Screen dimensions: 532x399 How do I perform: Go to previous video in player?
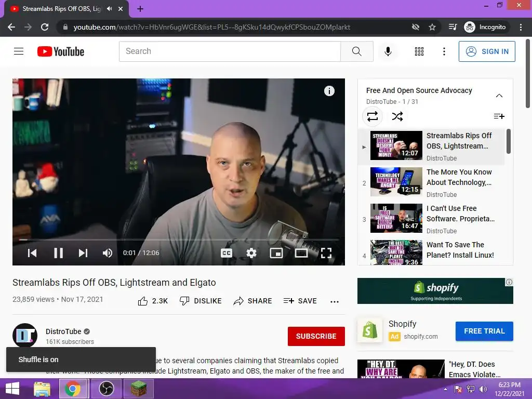coord(32,253)
